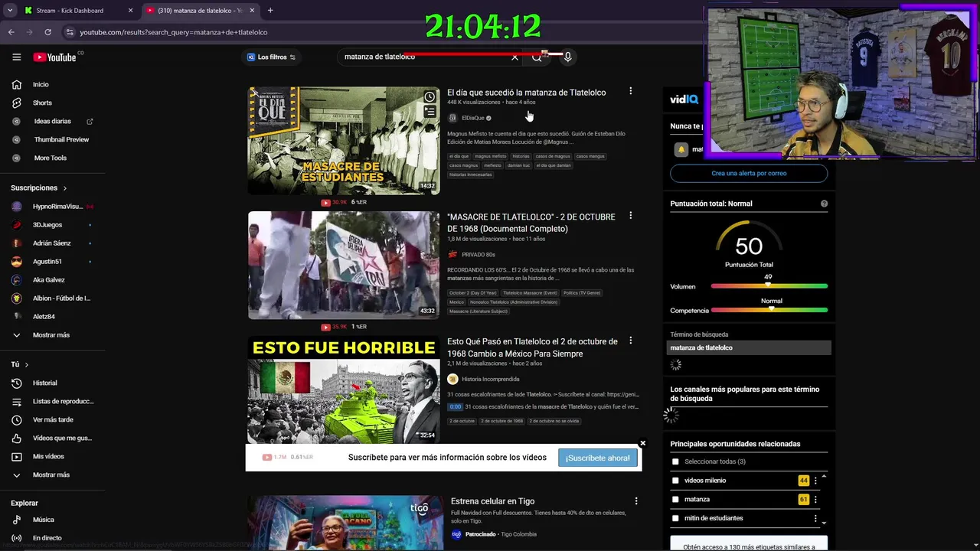Open the PRIVADO 80s channel link

click(479, 254)
